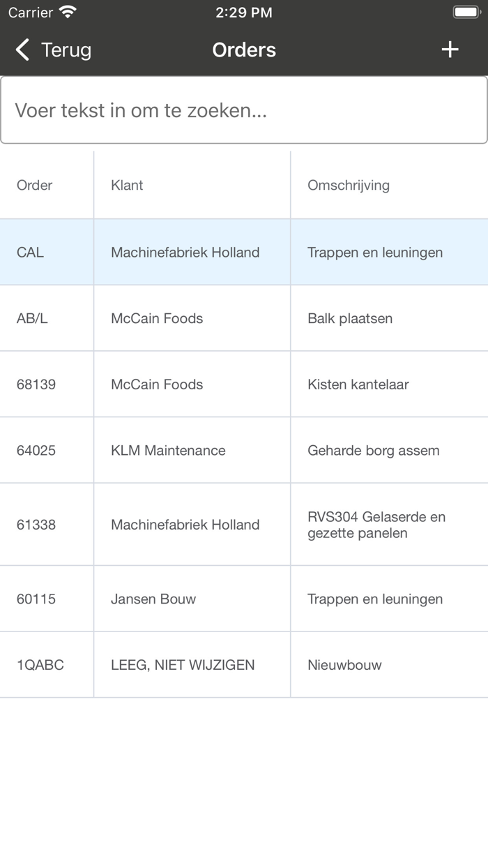Tap the clock showing 2:29 PM
Screen dimensions: 488x868
(x=244, y=12)
